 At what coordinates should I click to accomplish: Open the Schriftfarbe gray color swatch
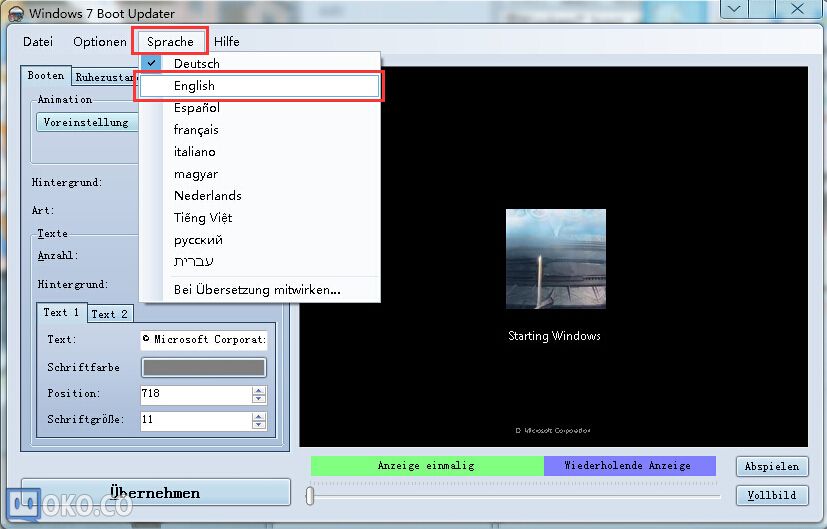(x=204, y=368)
